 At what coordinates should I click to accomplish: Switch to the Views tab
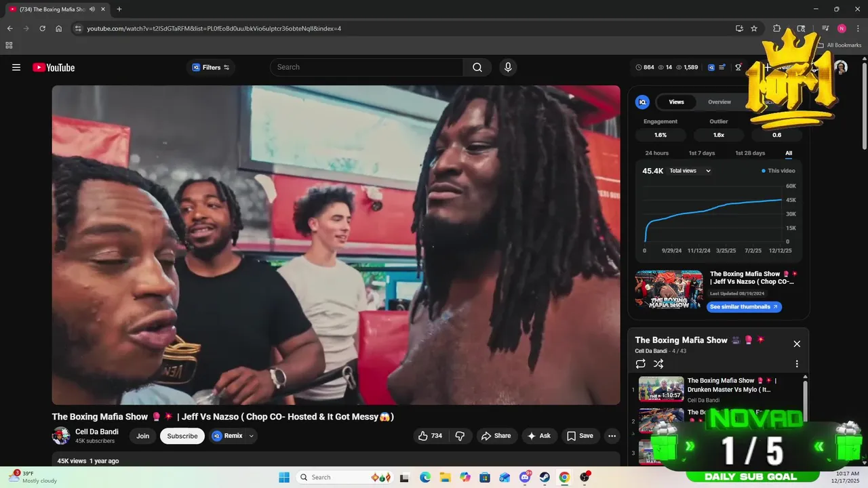(x=677, y=102)
